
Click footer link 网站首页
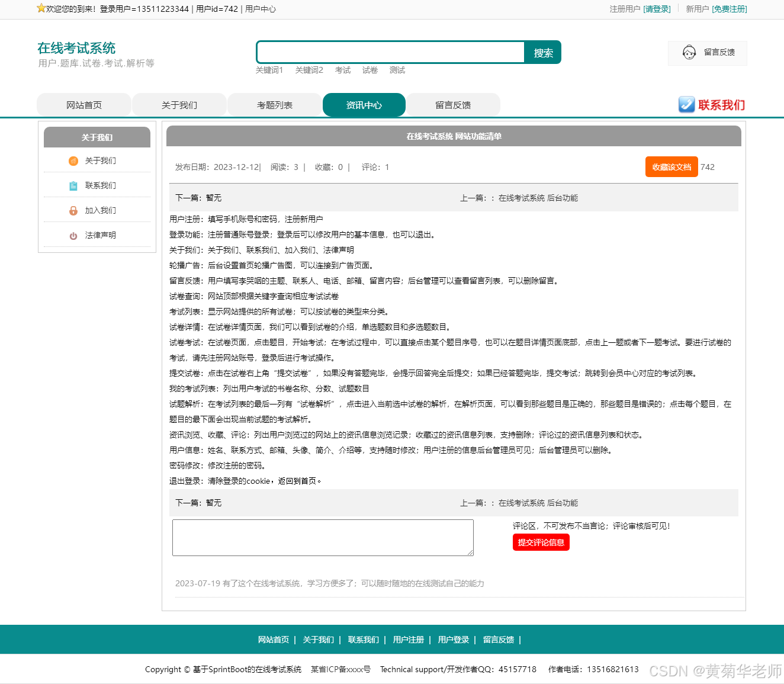[274, 640]
